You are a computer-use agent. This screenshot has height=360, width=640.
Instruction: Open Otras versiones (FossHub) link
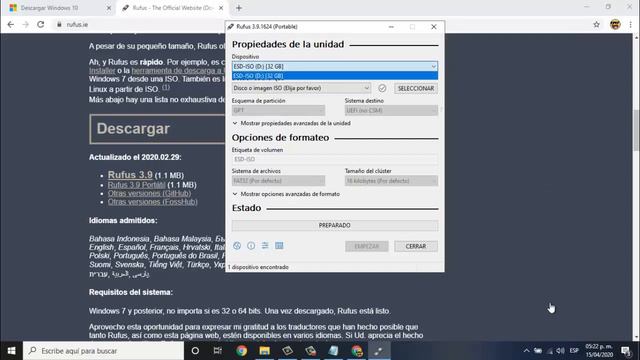click(152, 202)
